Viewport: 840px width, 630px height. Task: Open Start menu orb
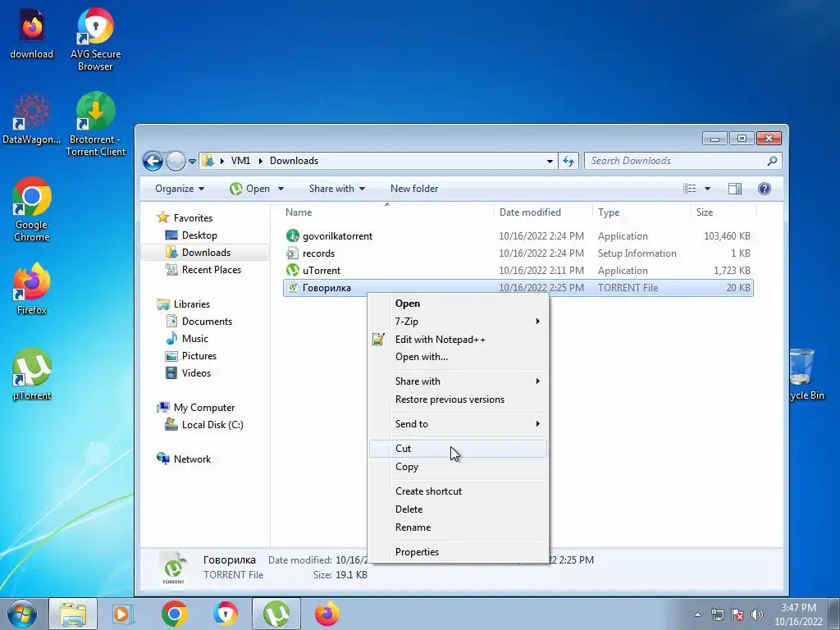pos(22,614)
